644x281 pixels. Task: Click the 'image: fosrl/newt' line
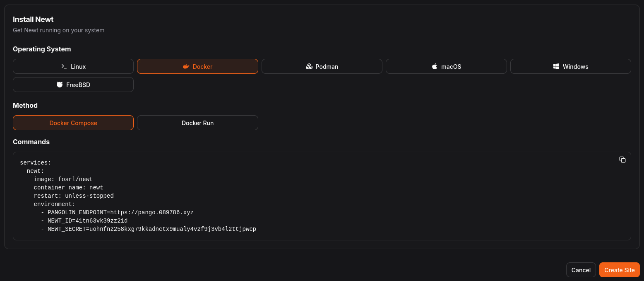(x=63, y=179)
